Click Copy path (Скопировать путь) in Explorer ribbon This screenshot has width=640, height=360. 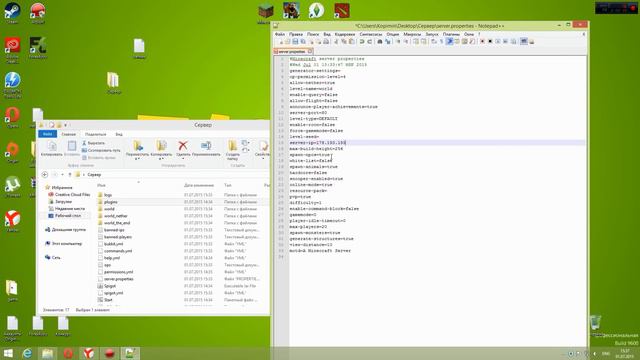pos(101,150)
